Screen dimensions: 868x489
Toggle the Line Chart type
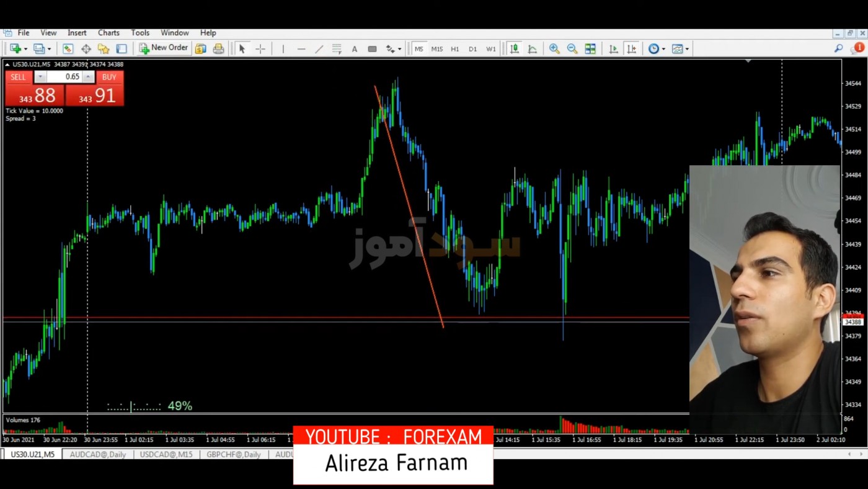point(532,48)
